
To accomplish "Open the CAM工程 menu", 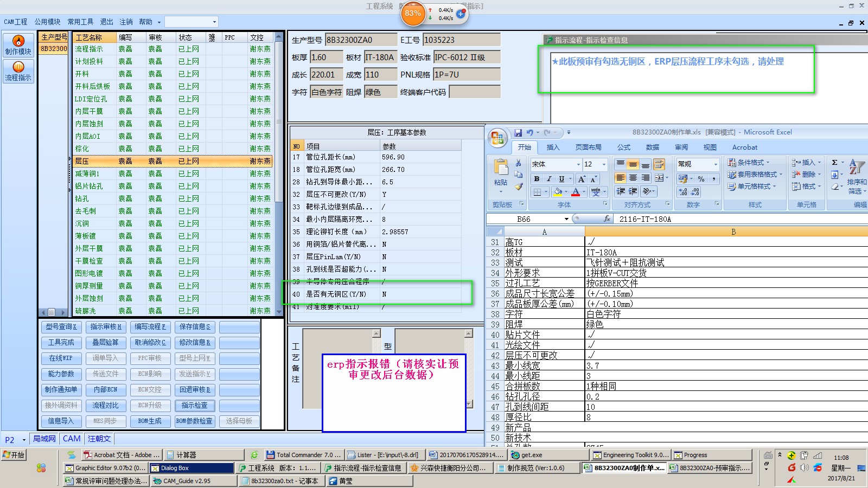I will pyautogui.click(x=15, y=22).
